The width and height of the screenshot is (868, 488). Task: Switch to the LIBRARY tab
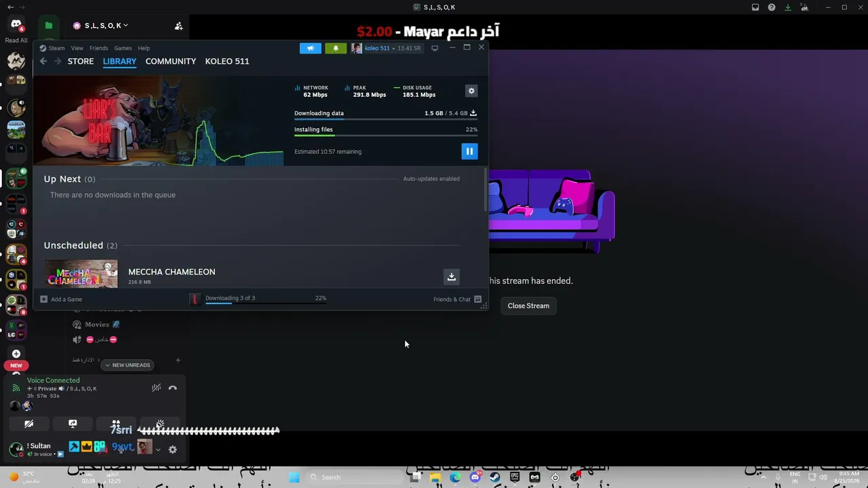point(119,61)
